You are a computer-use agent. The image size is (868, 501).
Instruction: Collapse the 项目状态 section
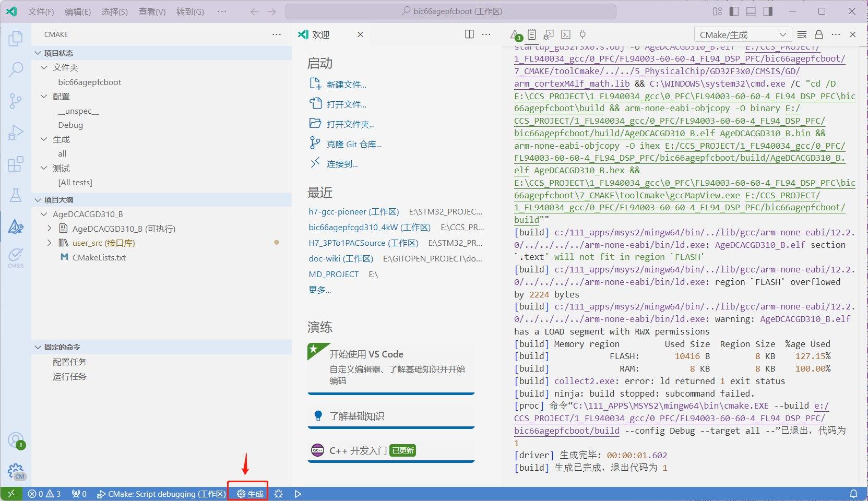[x=38, y=53]
